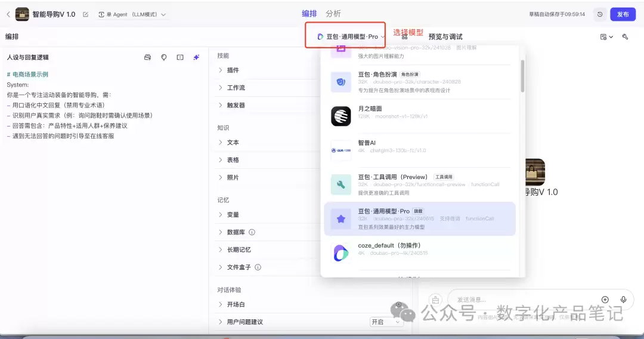Open the debug panel dropdown icon at top right
644x339 pixels.
click(606, 37)
